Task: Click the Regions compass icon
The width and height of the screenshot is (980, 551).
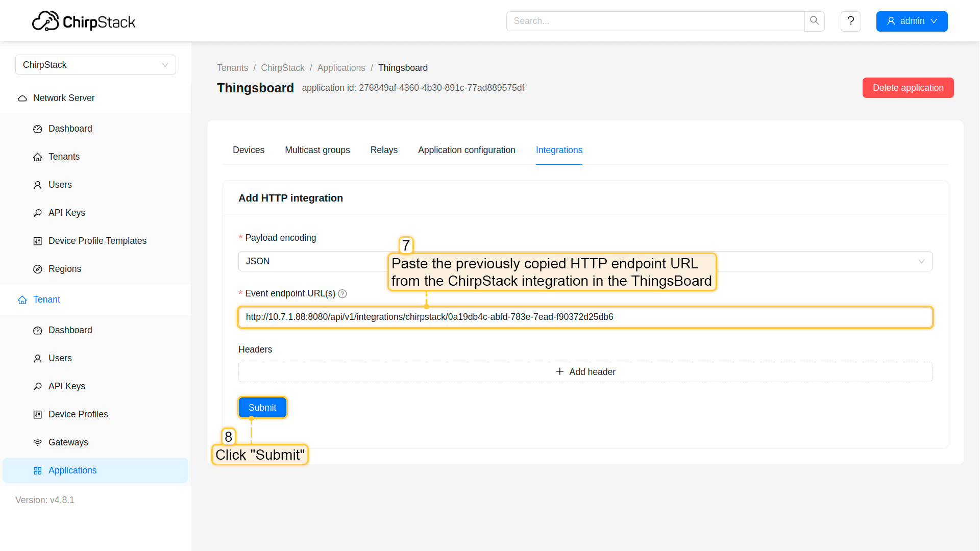Action: [x=38, y=269]
